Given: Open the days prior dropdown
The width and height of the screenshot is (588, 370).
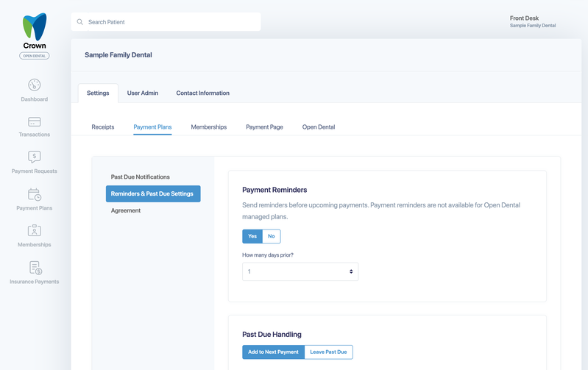Looking at the screenshot, I should point(300,271).
